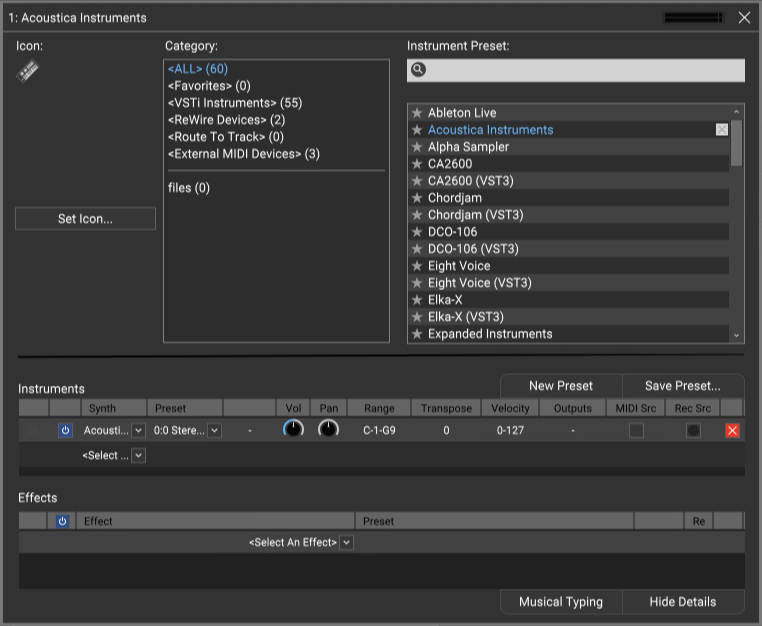Select the <External MIDI Devices> (3) category
This screenshot has height=626, width=762.
pos(243,154)
